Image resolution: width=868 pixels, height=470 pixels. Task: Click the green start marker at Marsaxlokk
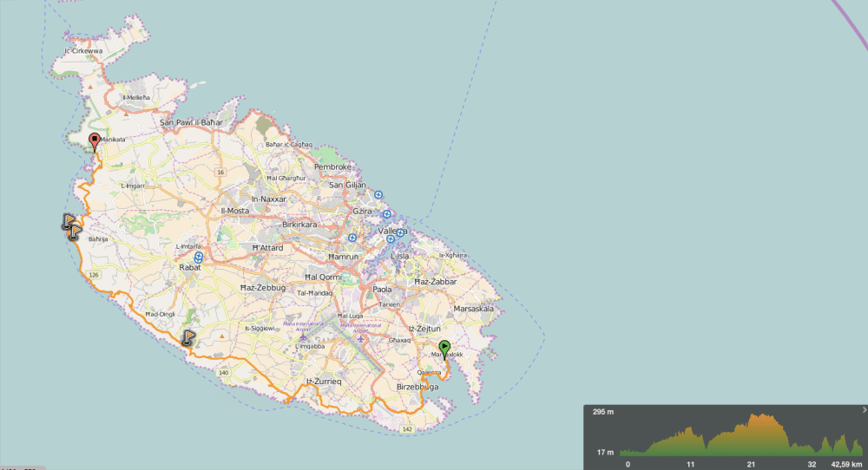coord(444,349)
